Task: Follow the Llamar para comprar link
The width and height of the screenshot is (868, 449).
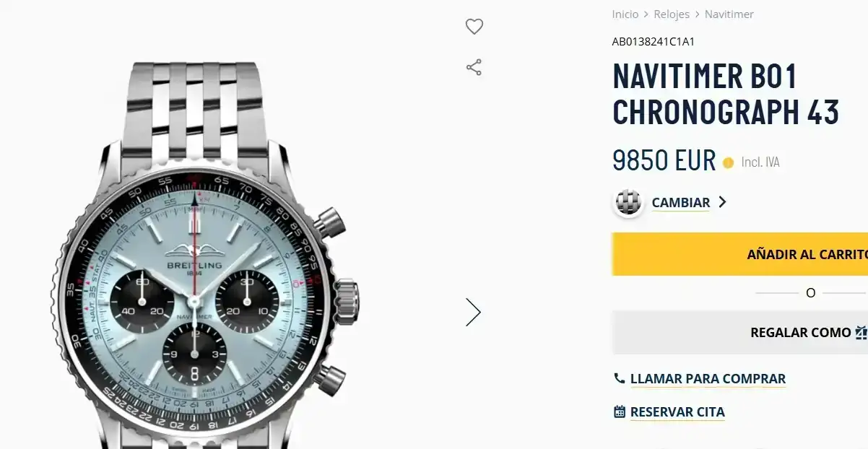Action: coord(708,379)
